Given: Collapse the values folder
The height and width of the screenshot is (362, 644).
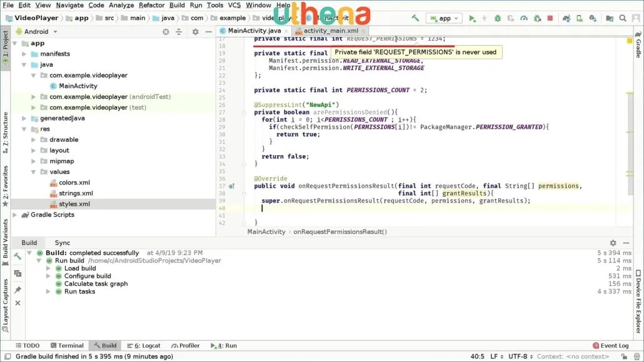Looking at the screenshot, I should coord(33,172).
